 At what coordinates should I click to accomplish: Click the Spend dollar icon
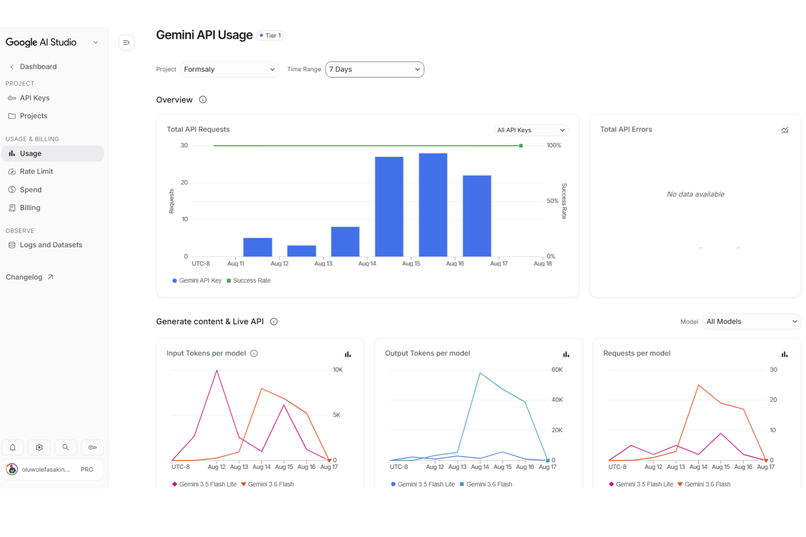point(12,190)
